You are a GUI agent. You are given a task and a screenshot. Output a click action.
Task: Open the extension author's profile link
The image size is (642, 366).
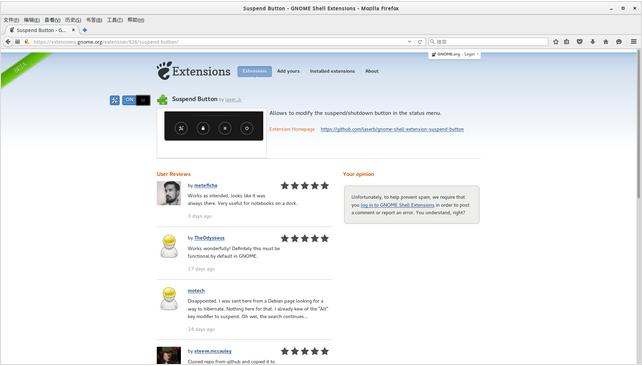[233, 99]
